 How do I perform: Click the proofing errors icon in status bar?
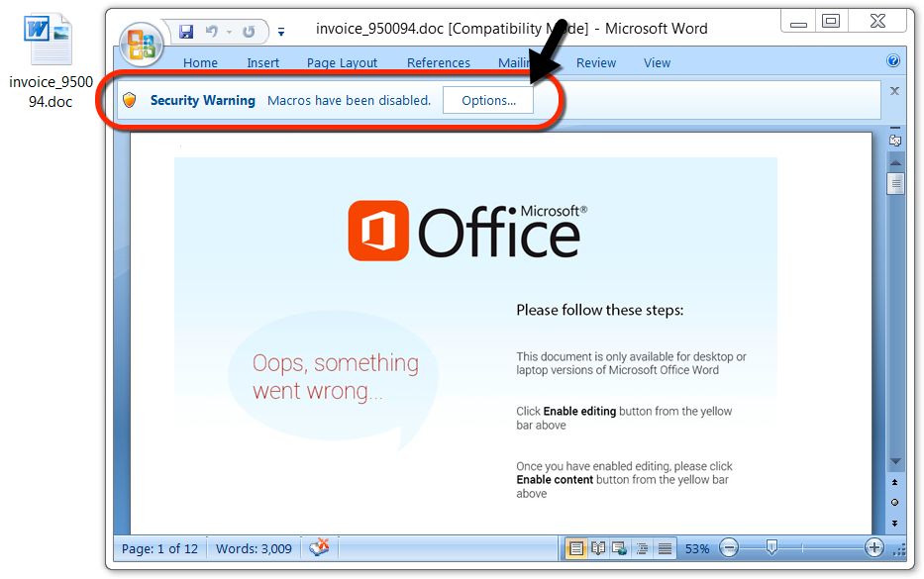[320, 547]
